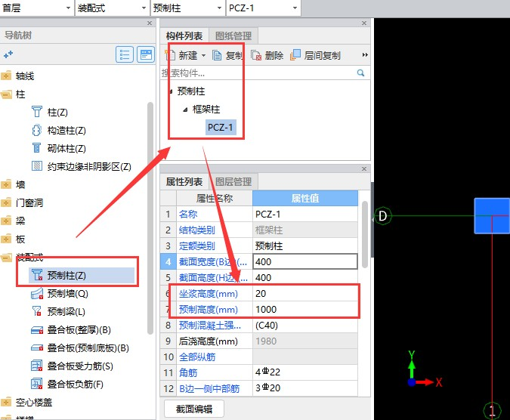Expand the 墙 folder
The width and height of the screenshot is (510, 420).
pyautogui.click(x=5, y=184)
